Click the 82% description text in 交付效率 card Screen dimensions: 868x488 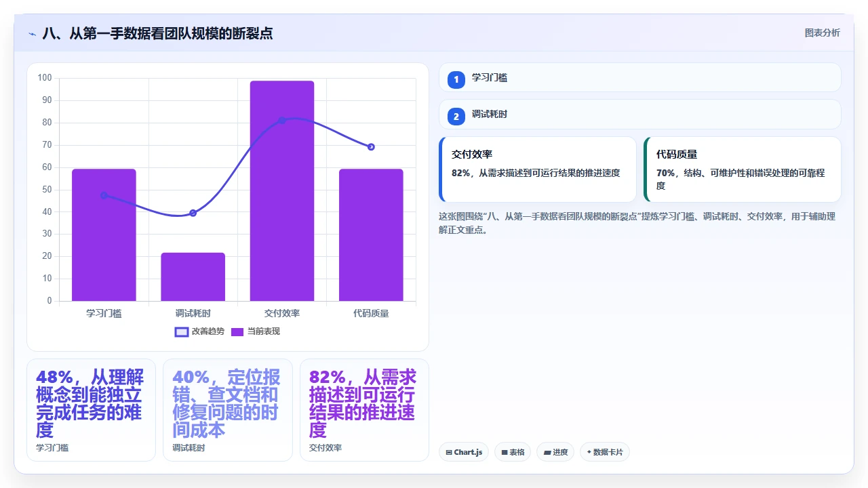tap(536, 173)
